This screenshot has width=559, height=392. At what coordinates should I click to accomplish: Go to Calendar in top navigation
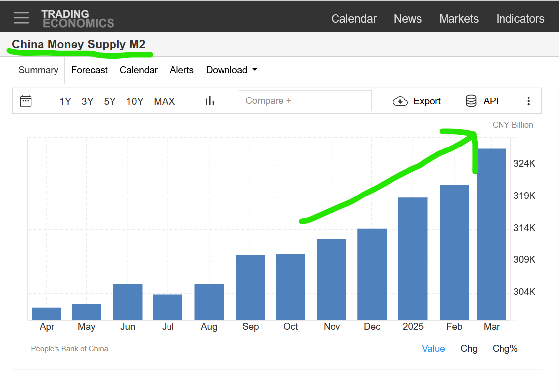354,19
